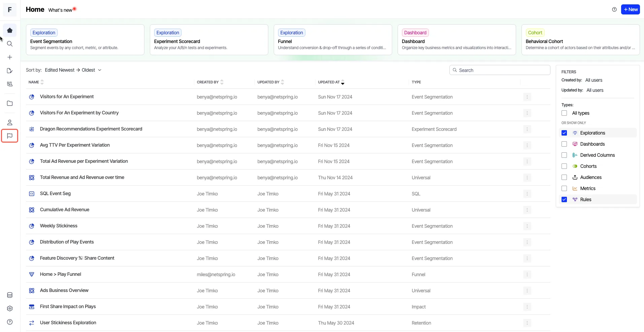This screenshot has height=332, width=644.
Task: Open the Sort by Edited Newest dropdown
Action: pos(73,70)
